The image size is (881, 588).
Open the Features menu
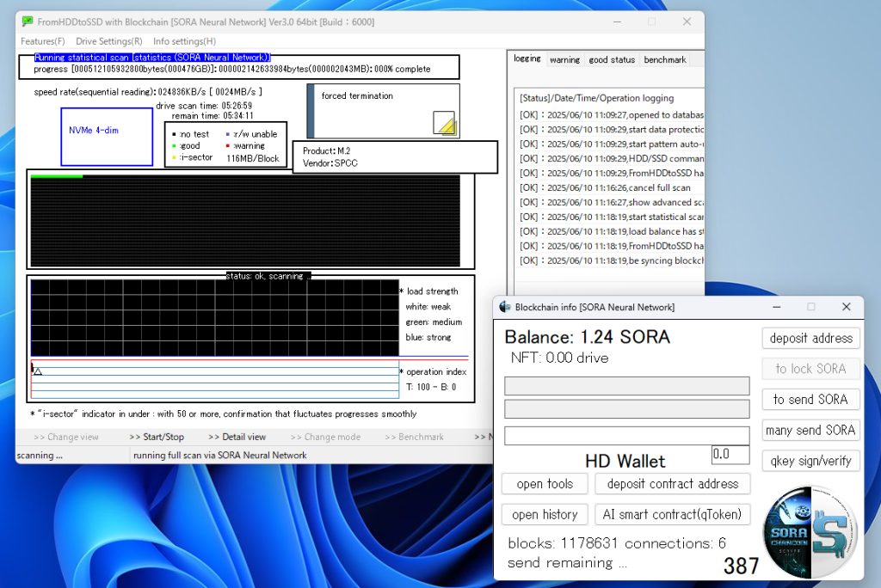(x=43, y=41)
